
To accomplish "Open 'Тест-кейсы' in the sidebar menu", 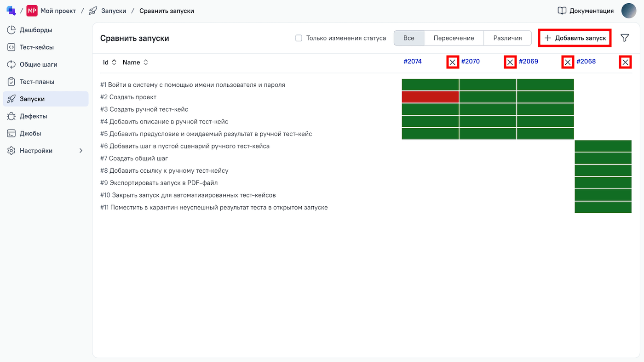I will pyautogui.click(x=37, y=47).
